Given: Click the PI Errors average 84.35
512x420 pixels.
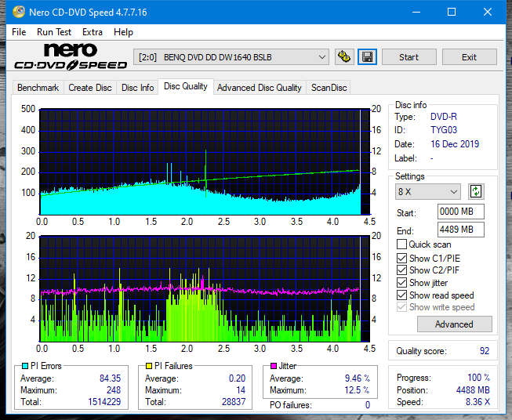Looking at the screenshot, I should click(x=110, y=378).
